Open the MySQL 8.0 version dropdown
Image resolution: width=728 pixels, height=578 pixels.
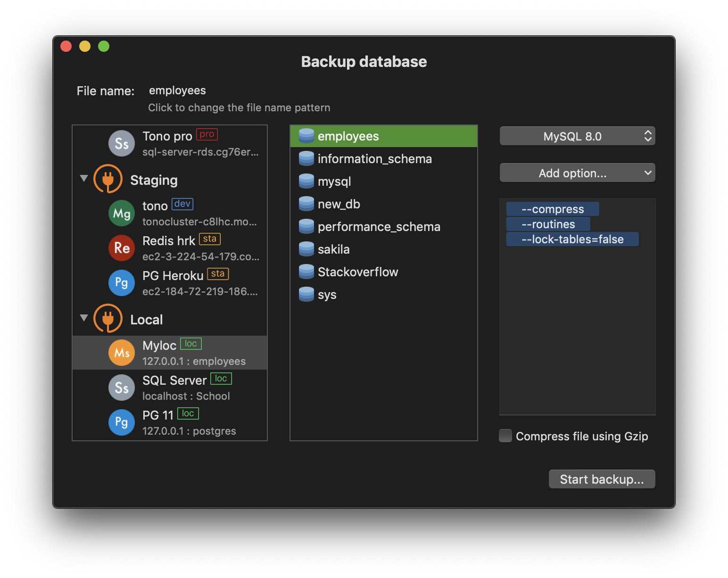click(x=577, y=136)
